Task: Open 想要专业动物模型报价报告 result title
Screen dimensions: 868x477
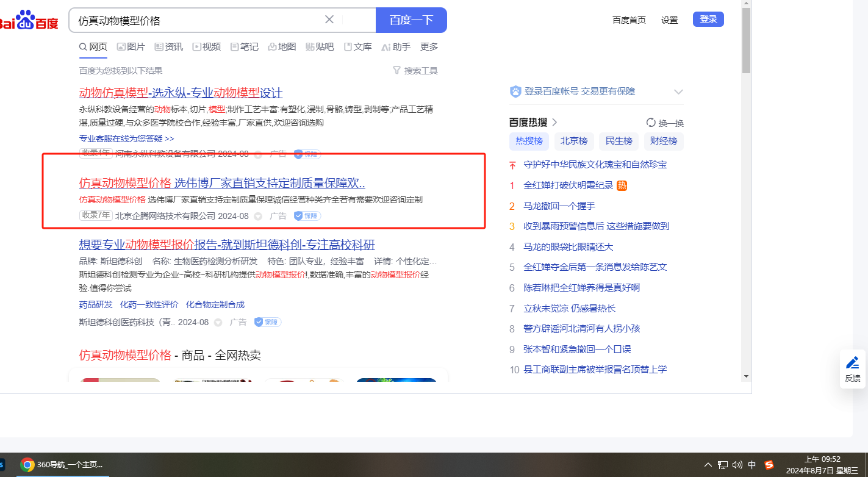Action: point(227,245)
